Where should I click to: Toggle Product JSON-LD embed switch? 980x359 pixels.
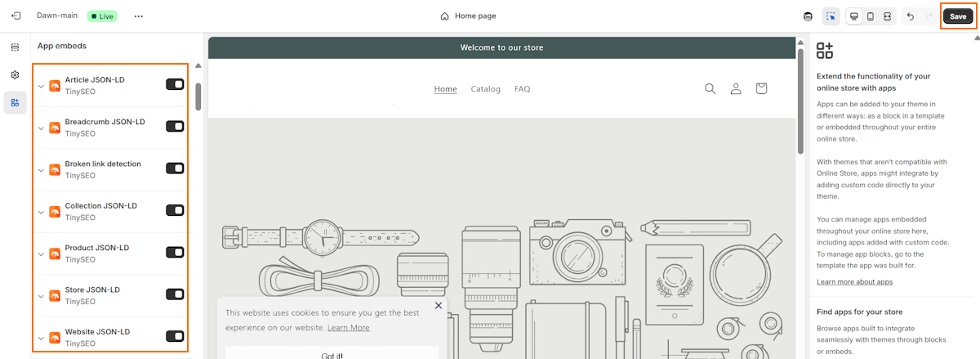point(175,252)
